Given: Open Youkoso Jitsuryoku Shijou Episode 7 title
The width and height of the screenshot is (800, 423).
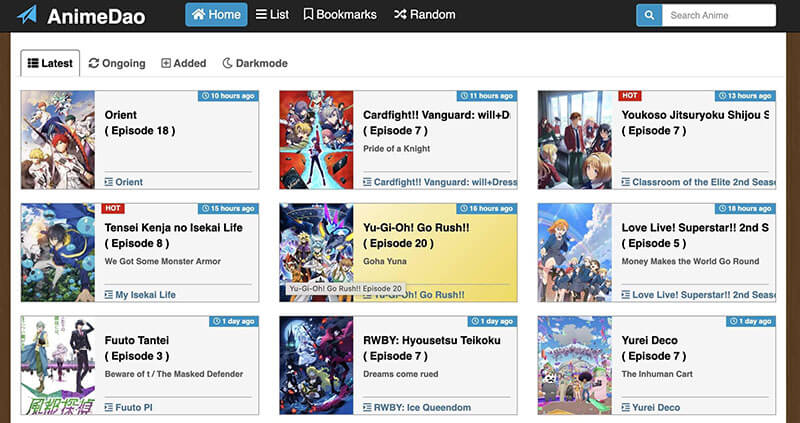Looking at the screenshot, I should [695, 123].
